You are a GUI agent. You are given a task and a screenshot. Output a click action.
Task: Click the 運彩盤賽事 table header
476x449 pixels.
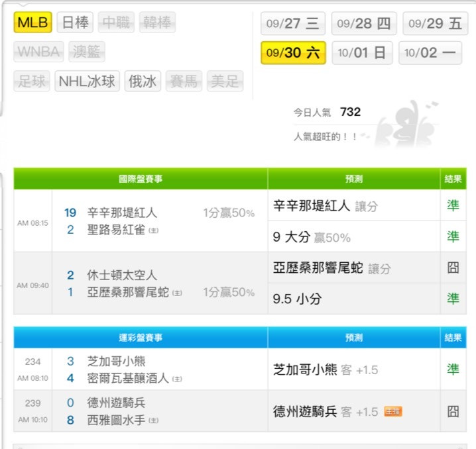click(x=141, y=338)
